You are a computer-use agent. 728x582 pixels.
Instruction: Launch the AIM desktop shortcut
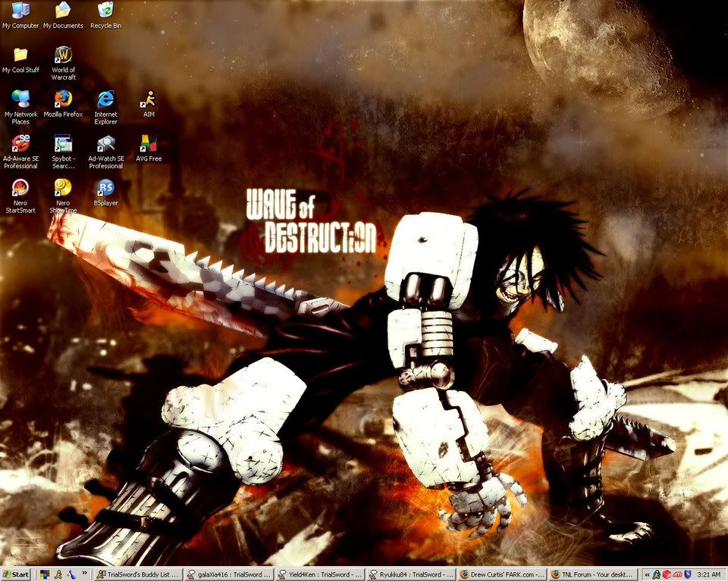pyautogui.click(x=149, y=104)
